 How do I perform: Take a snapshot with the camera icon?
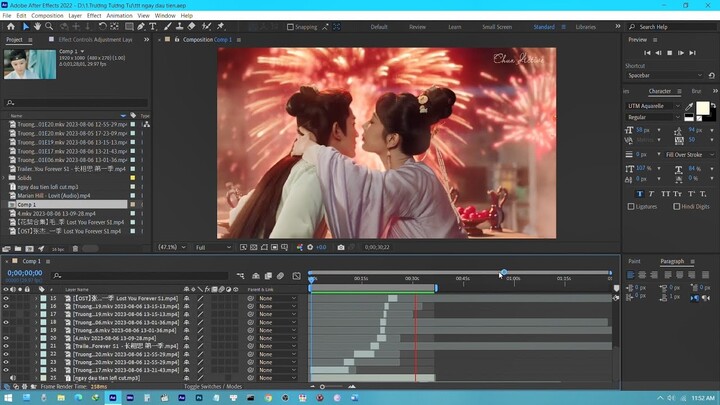pyautogui.click(x=341, y=247)
